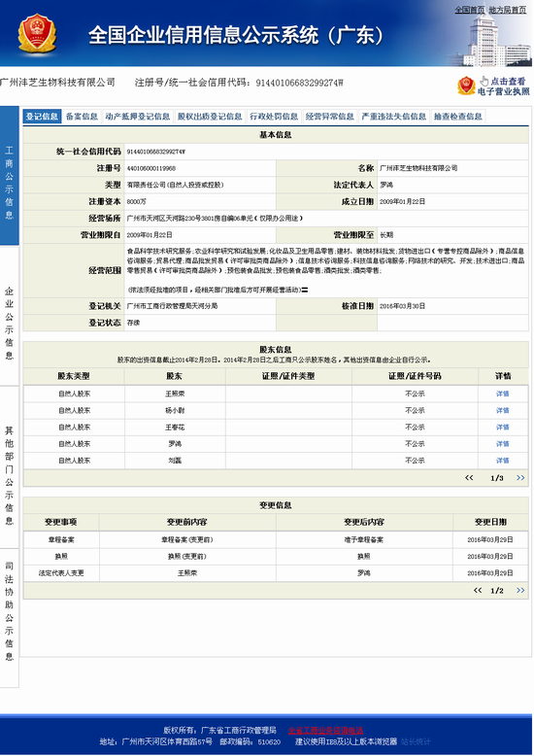Click the company name 广州沣芝生物科技有限公司 in table
Viewport: 534px width, 756px height.
(x=418, y=168)
